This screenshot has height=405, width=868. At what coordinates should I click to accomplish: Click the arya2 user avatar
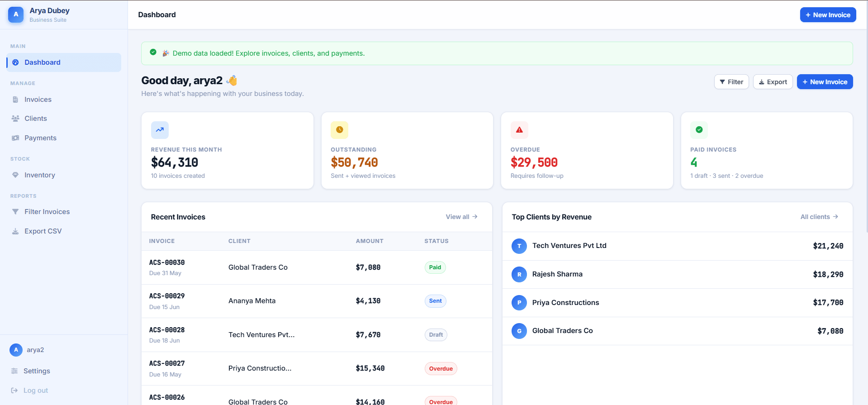(16, 350)
